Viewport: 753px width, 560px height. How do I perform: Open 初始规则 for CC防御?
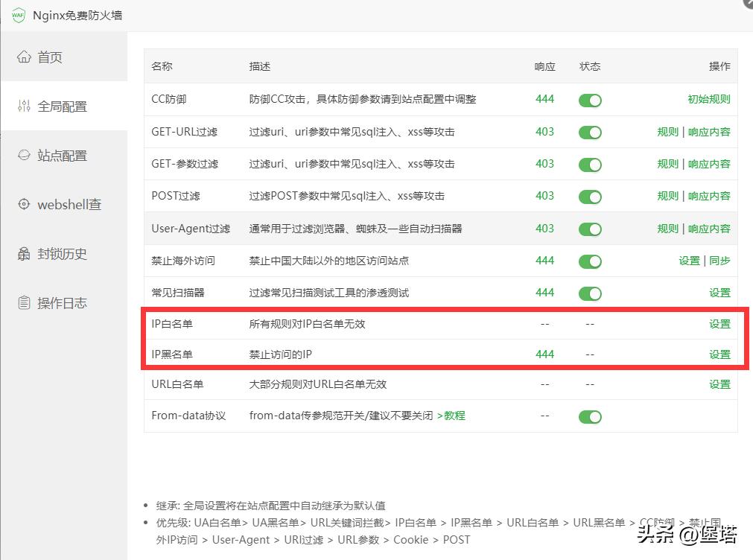708,99
